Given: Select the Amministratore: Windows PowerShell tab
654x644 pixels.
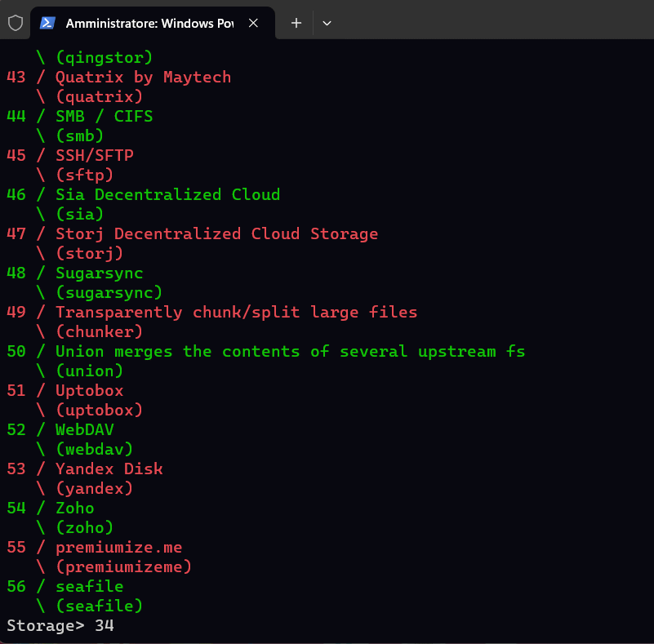Looking at the screenshot, I should (x=149, y=24).
